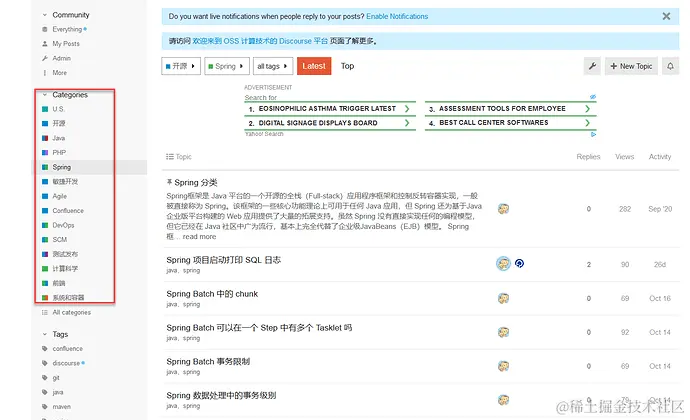
Task: Switch to the Latest tab
Action: (314, 66)
